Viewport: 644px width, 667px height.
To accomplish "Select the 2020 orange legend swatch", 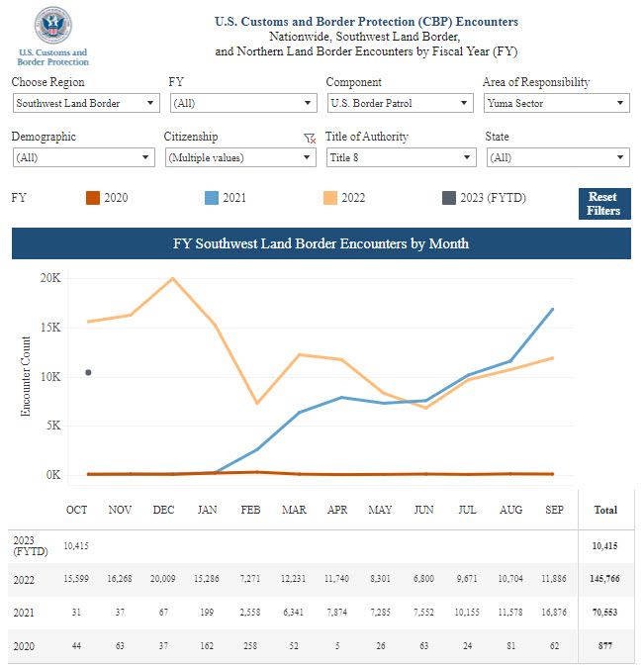I will pos(92,198).
